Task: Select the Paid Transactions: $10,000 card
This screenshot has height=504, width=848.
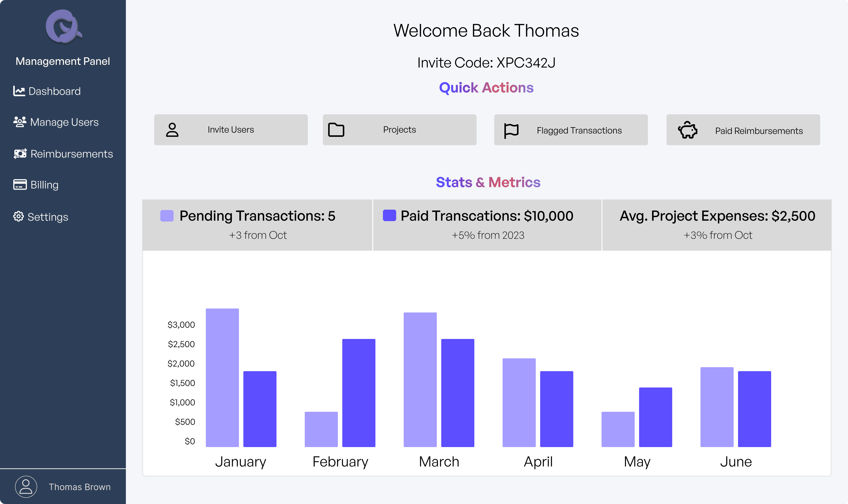Action: click(x=487, y=225)
